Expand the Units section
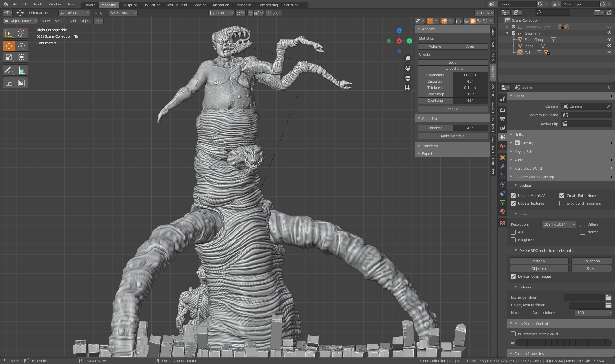 point(519,134)
